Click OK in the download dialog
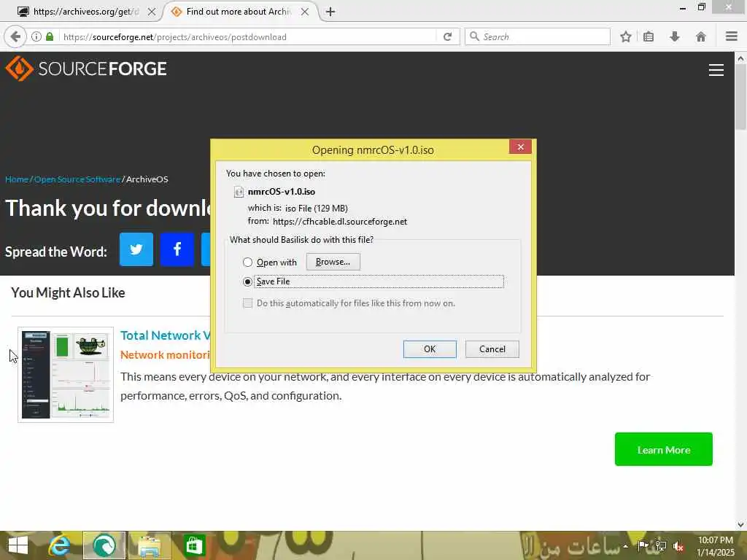747x560 pixels. click(x=430, y=349)
